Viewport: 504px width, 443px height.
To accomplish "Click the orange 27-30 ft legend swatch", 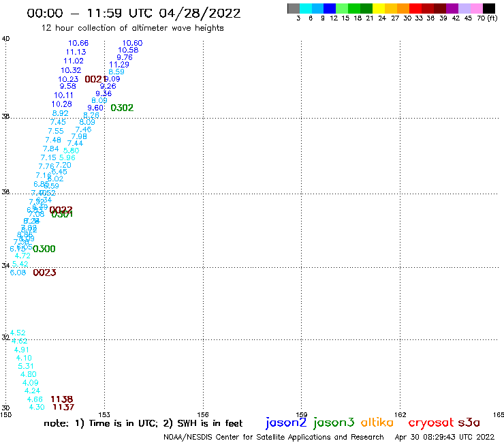I will point(403,8).
